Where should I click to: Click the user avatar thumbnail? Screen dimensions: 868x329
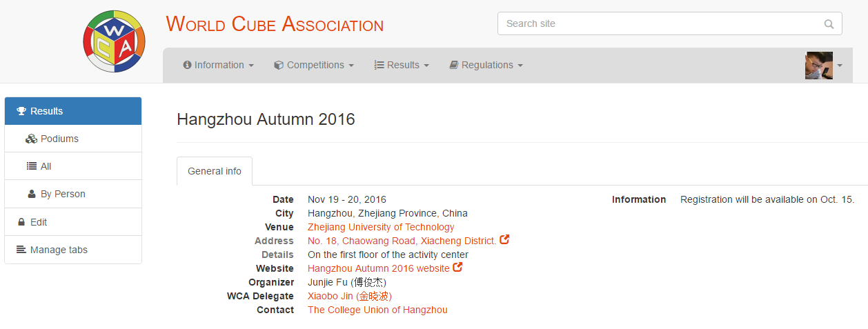pos(818,66)
